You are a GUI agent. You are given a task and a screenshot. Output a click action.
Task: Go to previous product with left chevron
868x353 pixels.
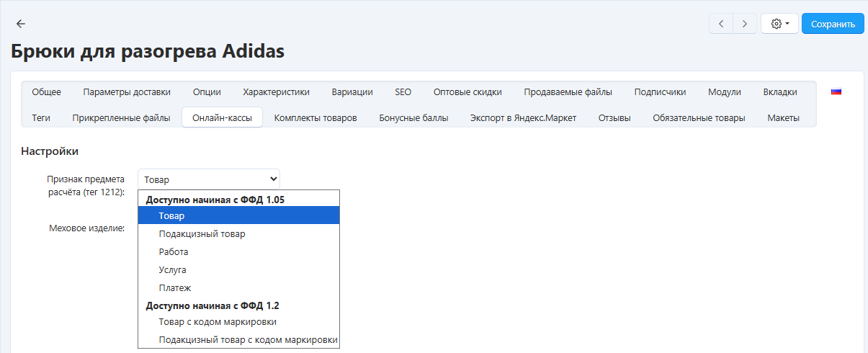pyautogui.click(x=722, y=24)
